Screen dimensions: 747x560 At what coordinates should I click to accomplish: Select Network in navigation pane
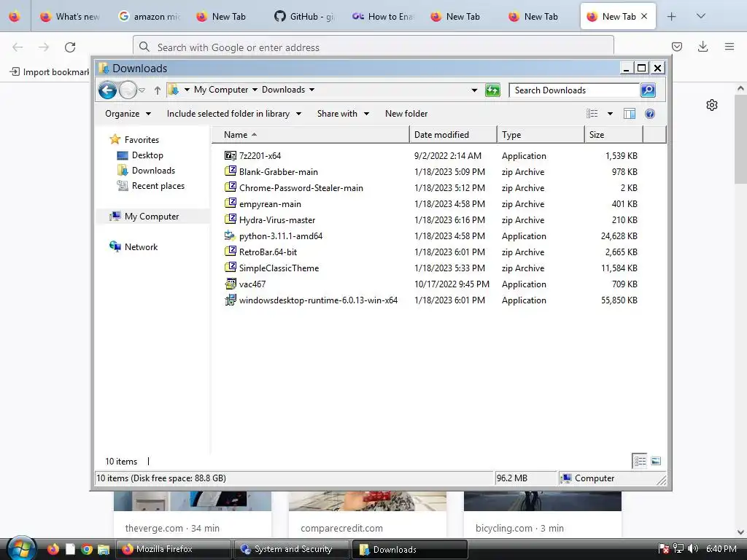pos(141,246)
